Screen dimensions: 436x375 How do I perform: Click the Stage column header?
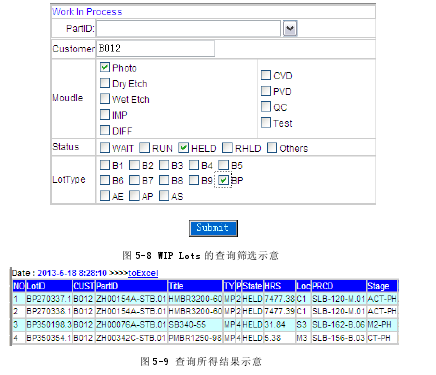pyautogui.click(x=382, y=286)
